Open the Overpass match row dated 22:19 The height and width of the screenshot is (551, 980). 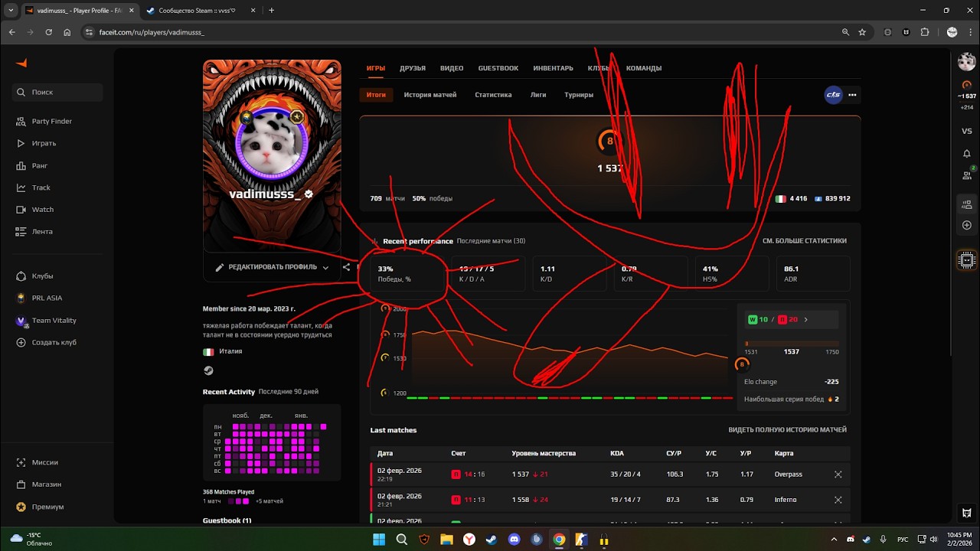[x=610, y=474]
